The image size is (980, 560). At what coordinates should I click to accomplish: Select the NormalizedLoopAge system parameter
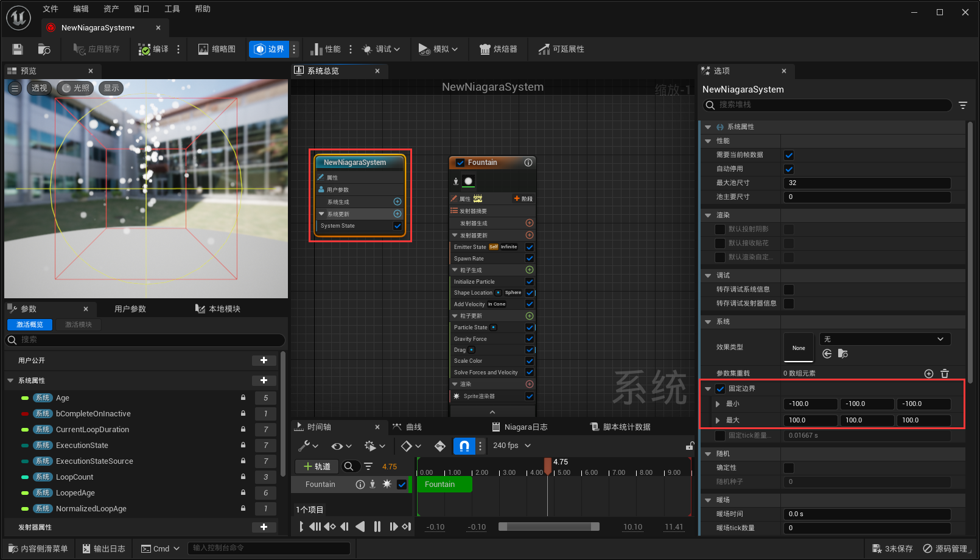pos(91,509)
